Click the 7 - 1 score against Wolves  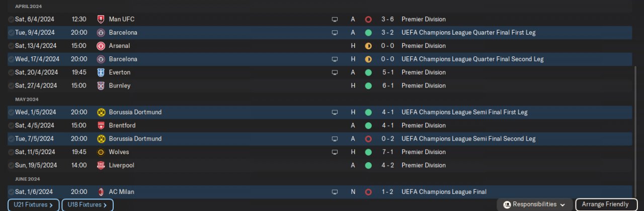[387, 152]
